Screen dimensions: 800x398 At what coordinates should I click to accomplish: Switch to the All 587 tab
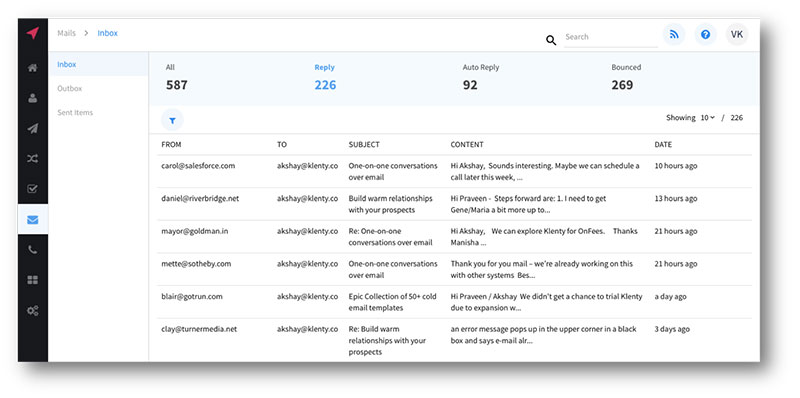(x=177, y=78)
